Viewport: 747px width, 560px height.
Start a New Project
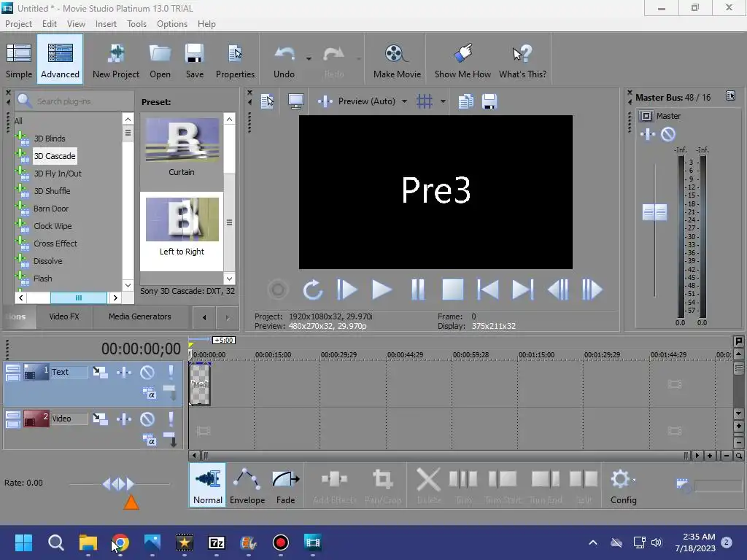(116, 60)
